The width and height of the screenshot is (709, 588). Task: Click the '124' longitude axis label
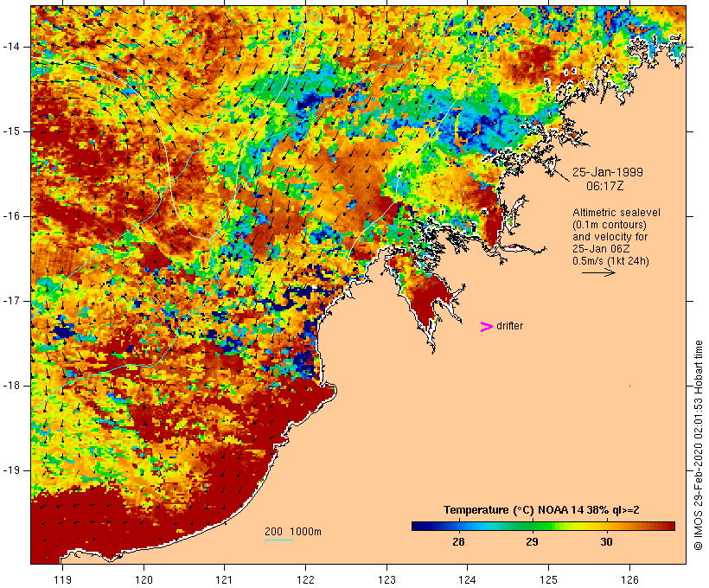click(x=467, y=579)
